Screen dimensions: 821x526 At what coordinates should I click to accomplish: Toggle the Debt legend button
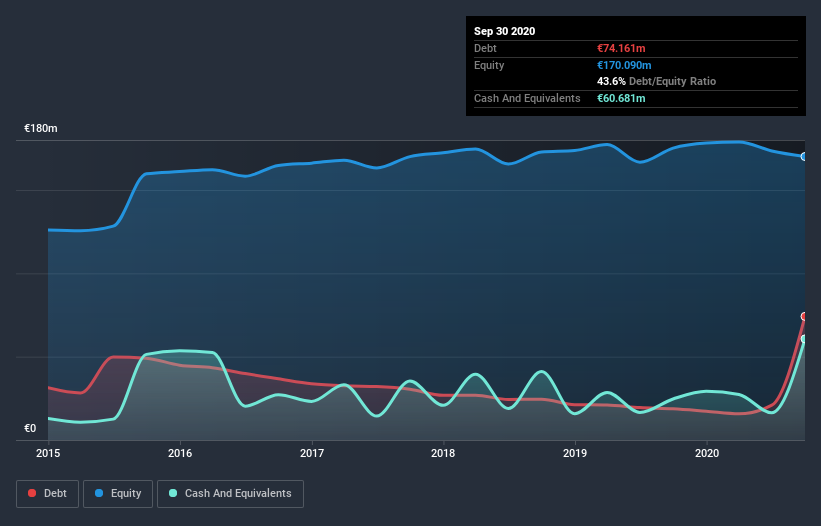[48, 493]
